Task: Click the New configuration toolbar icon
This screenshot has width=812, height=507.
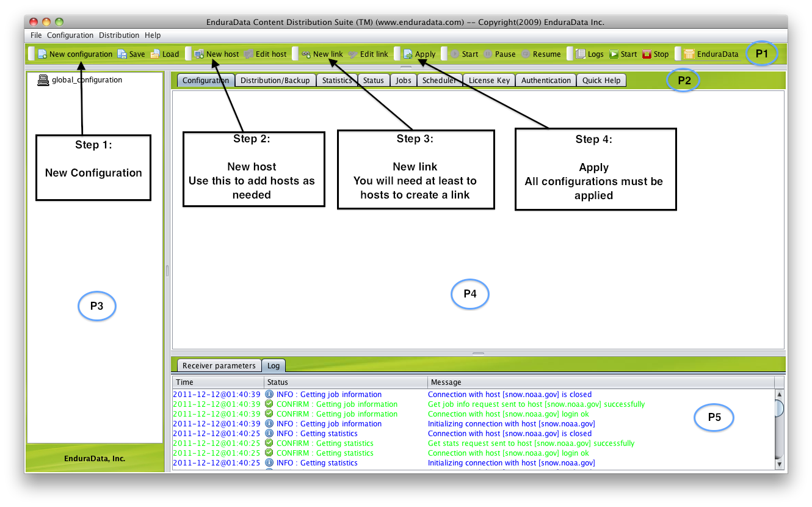Action: pyautogui.click(x=42, y=54)
